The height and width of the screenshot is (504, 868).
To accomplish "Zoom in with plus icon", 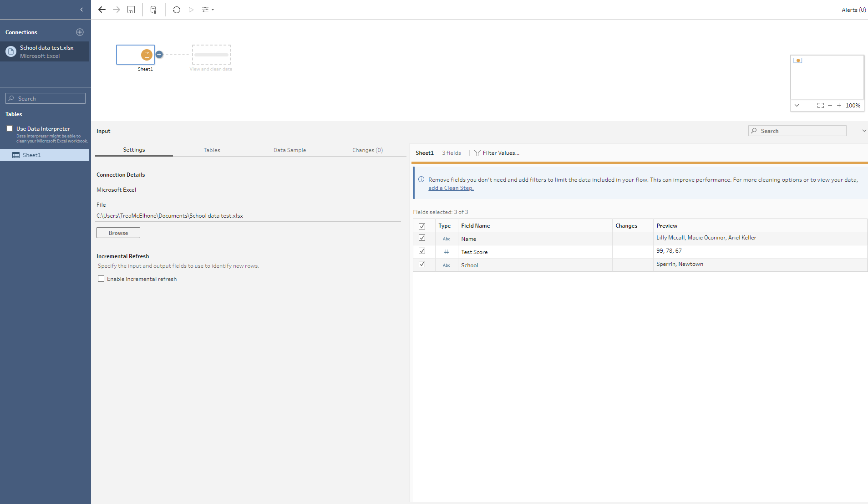I will pyautogui.click(x=839, y=105).
